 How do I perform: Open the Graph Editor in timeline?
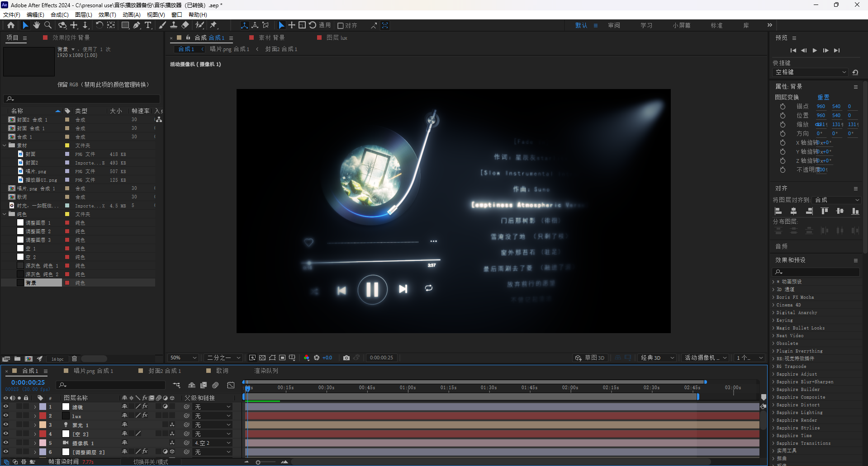pos(231,385)
